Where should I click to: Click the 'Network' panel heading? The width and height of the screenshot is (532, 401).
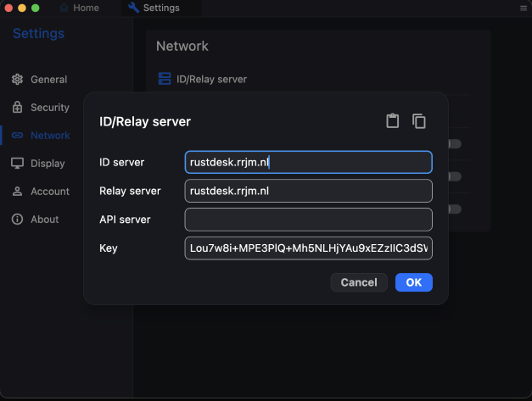pos(182,46)
